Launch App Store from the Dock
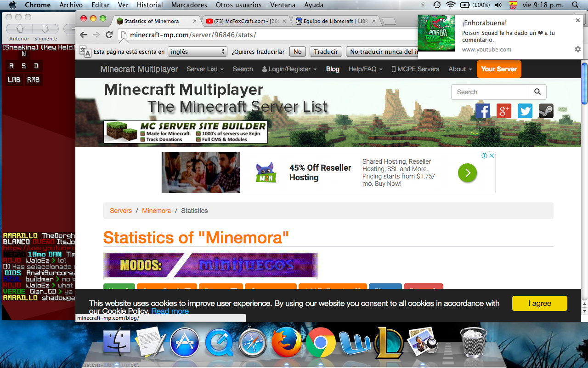 [184, 343]
